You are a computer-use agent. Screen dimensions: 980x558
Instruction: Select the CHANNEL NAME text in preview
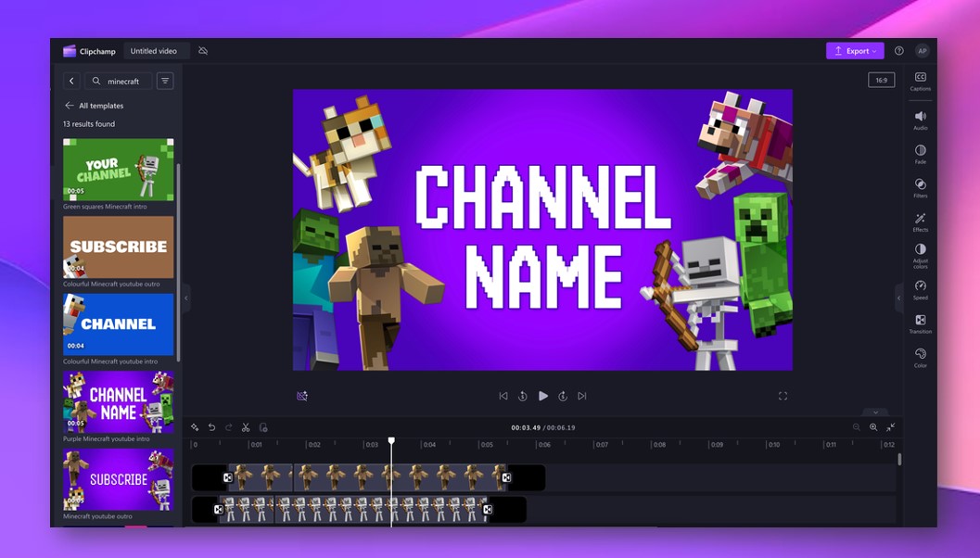(x=543, y=236)
